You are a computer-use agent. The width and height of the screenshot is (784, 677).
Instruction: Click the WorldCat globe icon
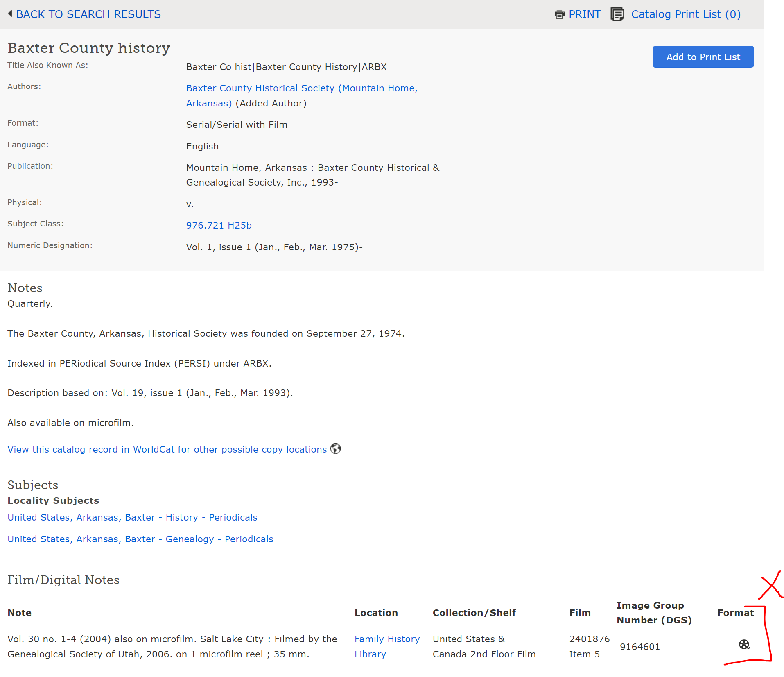pyautogui.click(x=336, y=449)
